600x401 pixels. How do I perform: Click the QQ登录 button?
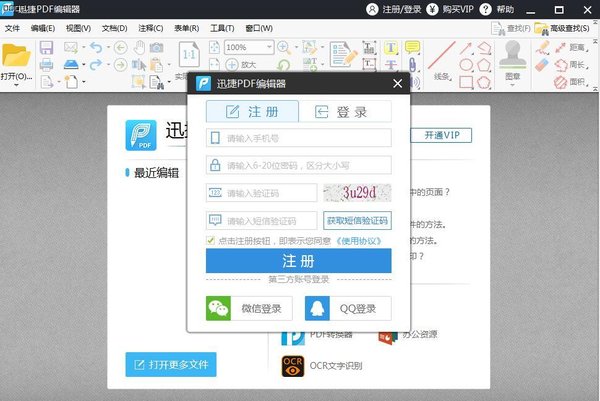pos(348,308)
